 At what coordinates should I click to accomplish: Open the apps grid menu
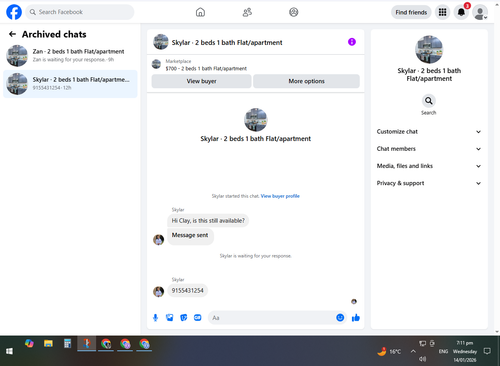pos(442,12)
